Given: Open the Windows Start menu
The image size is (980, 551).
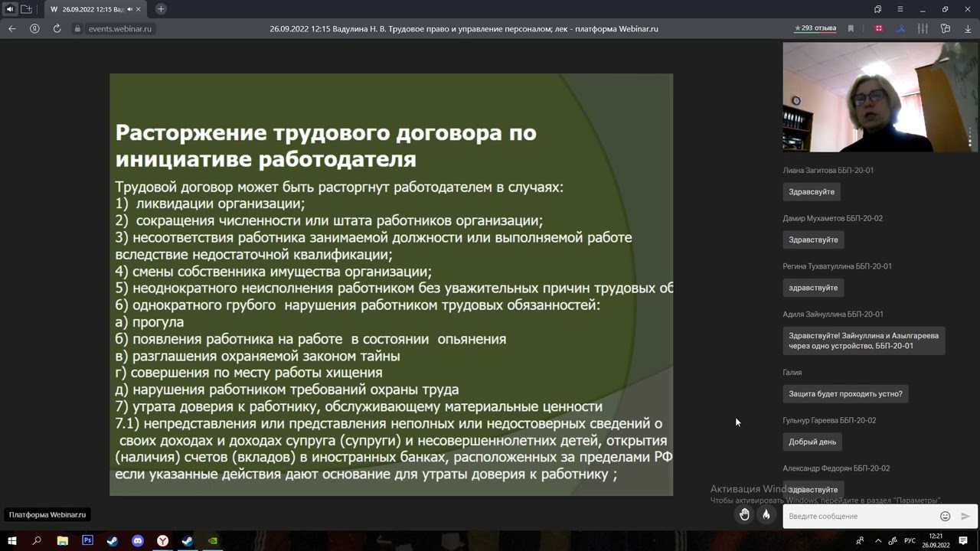Looking at the screenshot, I should pos(12,541).
